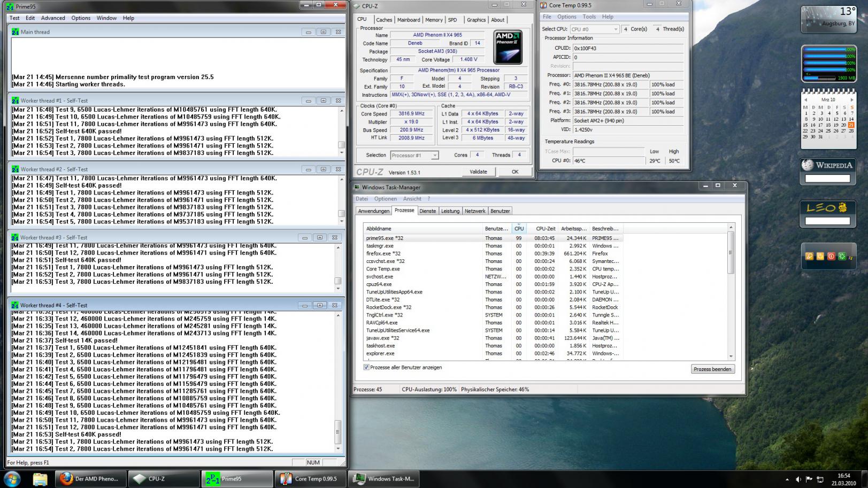The height and width of the screenshot is (488, 868).
Task: Open the Processor #1 selection dropdown
Action: [414, 156]
